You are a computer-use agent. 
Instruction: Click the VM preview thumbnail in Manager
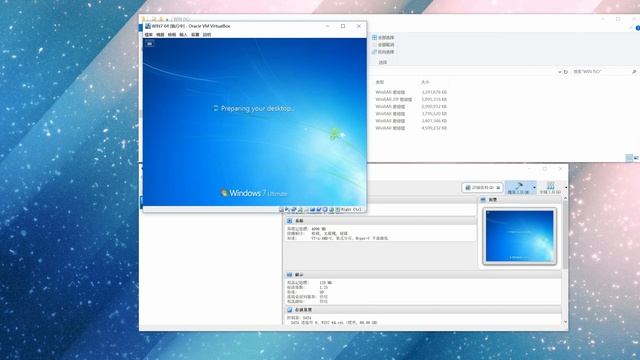[x=519, y=236]
